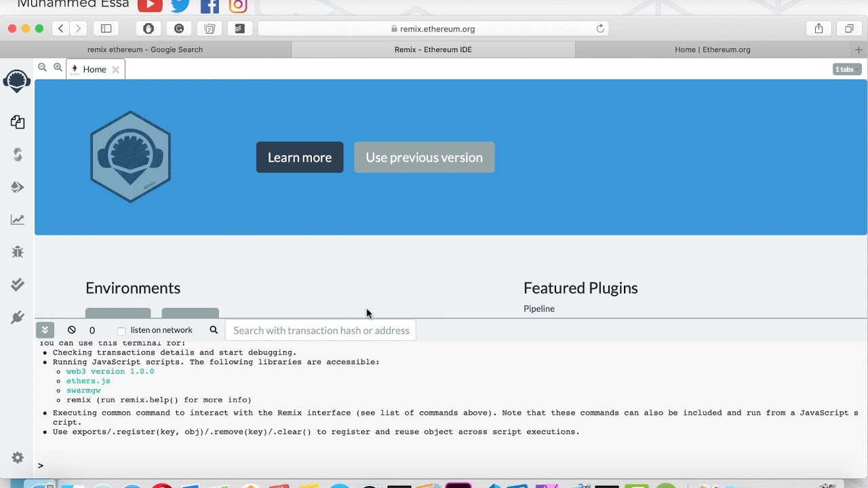Screen dimensions: 868x488
Task: Click the large Remix hexagon logo
Action: coord(130,157)
